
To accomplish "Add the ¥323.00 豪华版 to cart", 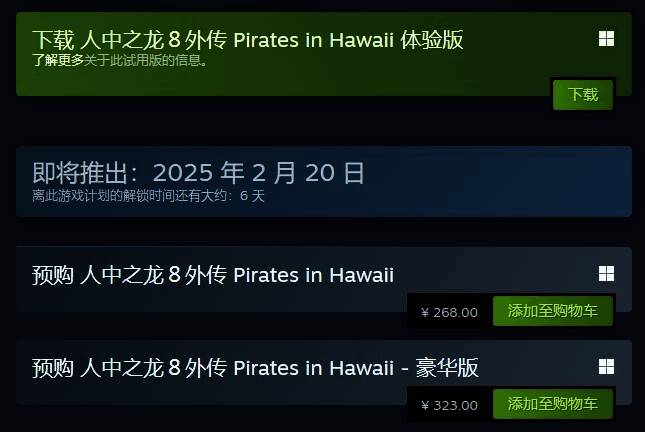I will pos(552,404).
